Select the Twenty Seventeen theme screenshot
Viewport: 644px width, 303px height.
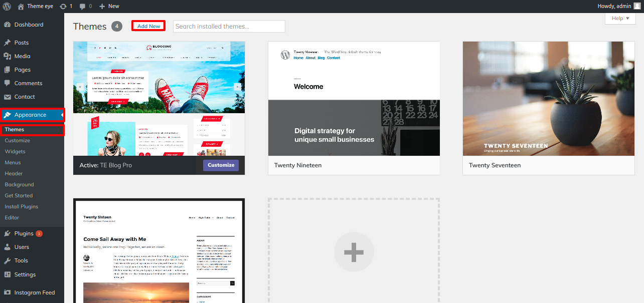(x=549, y=99)
